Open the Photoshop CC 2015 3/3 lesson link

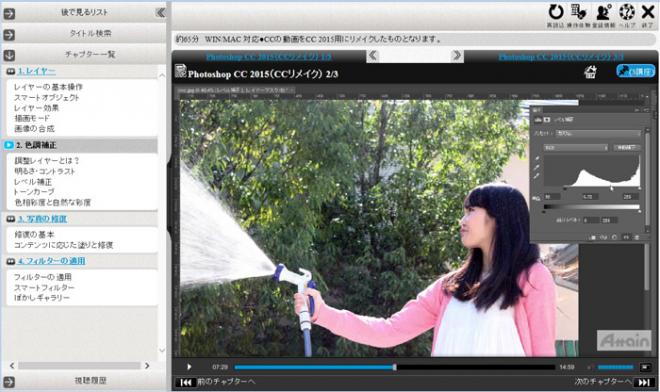point(561,56)
